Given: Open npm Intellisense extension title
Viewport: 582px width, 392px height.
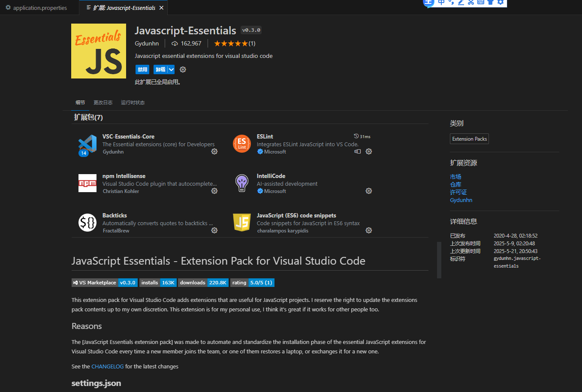Looking at the screenshot, I should tap(124, 176).
